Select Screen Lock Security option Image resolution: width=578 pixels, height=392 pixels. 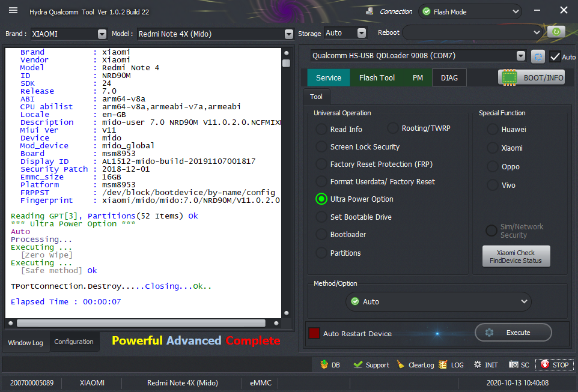tap(321, 146)
